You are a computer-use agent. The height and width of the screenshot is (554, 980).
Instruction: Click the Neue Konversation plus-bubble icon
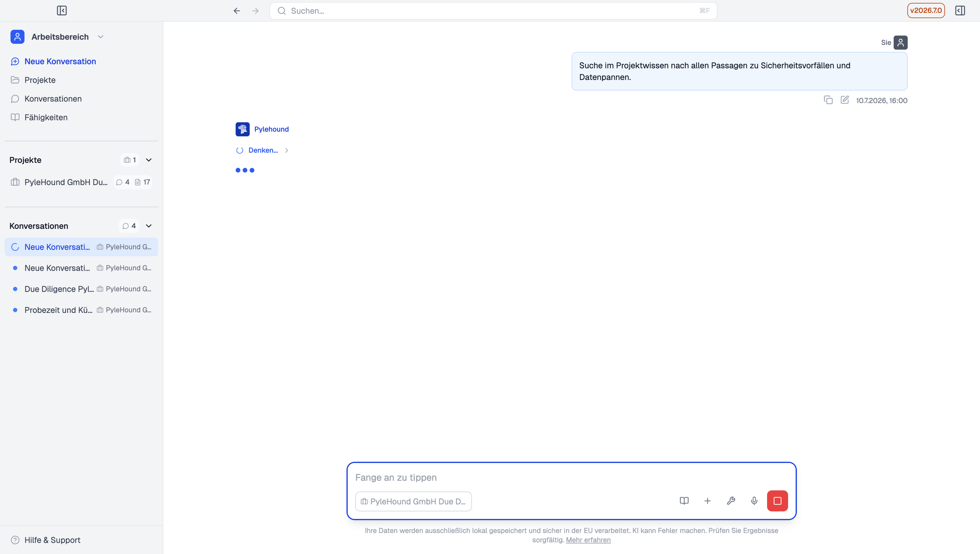(x=15, y=61)
